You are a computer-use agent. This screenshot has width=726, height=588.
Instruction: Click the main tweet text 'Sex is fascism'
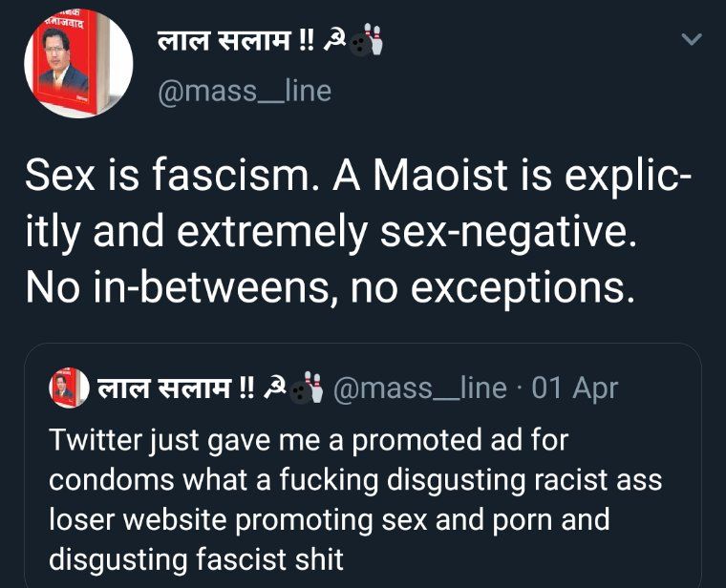point(169,177)
